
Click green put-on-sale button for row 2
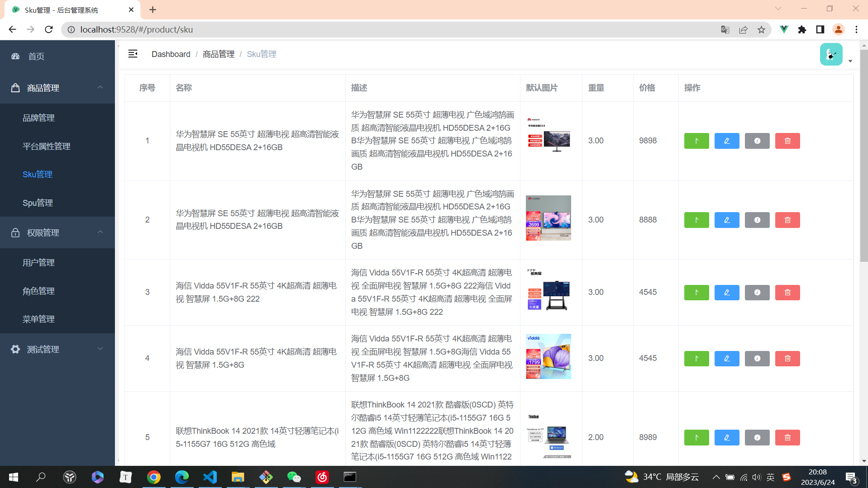point(696,220)
